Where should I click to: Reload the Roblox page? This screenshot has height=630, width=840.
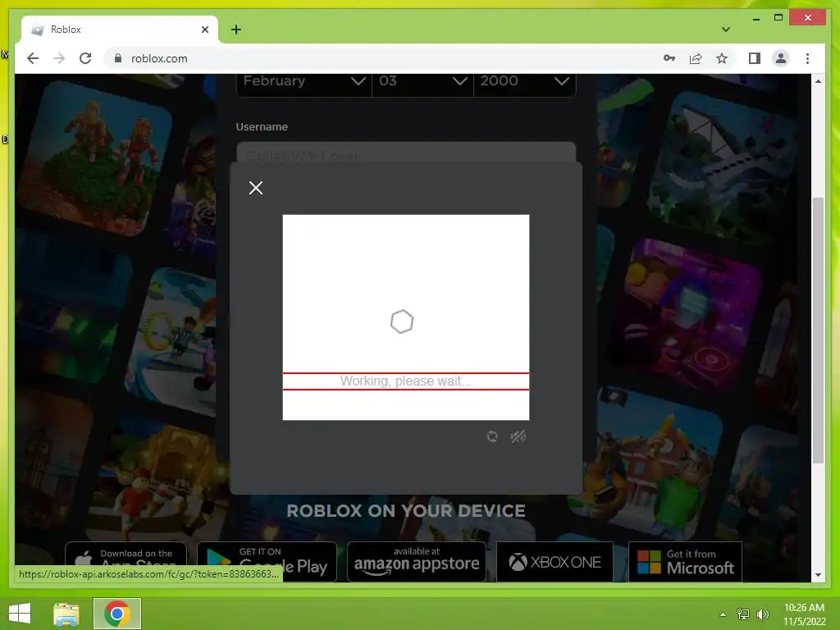pyautogui.click(x=85, y=58)
